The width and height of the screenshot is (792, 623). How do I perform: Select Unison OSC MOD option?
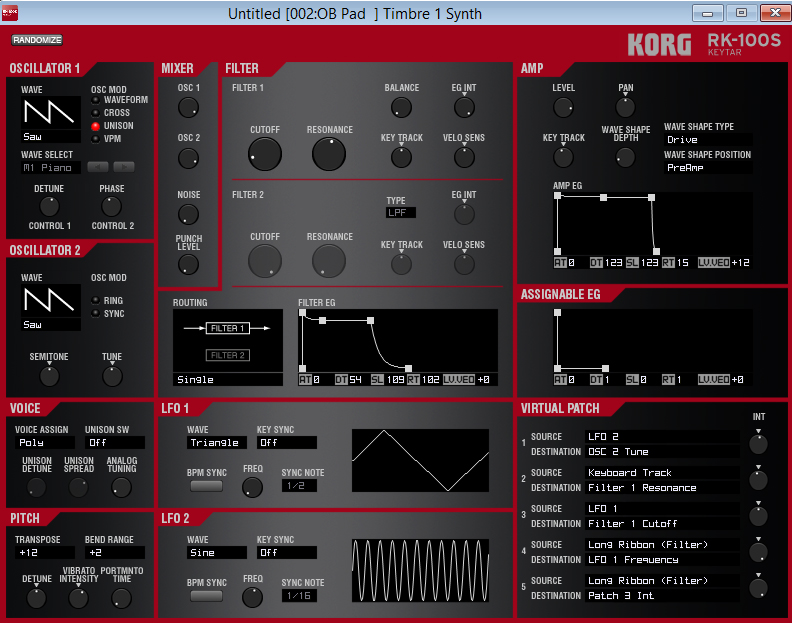tap(95, 126)
